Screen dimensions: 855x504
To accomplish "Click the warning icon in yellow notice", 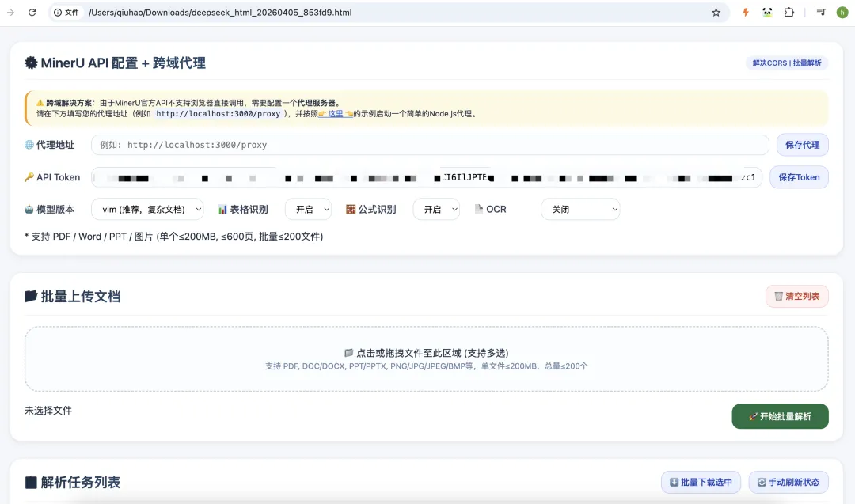I will point(40,102).
